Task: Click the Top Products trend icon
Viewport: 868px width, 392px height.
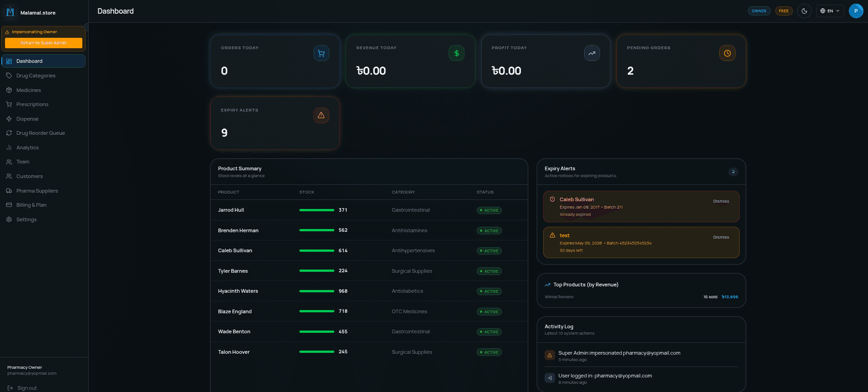Action: tap(547, 285)
